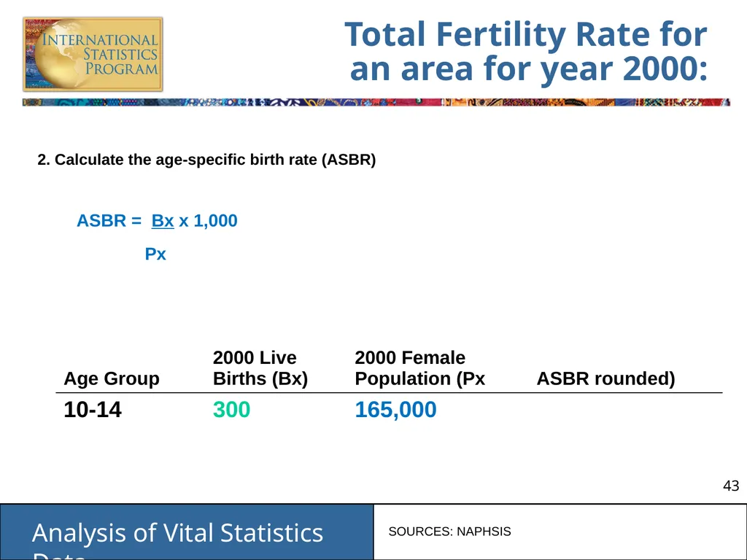Click the denominator 'Px' in the formula
This screenshot has height=560, width=747.
155,254
